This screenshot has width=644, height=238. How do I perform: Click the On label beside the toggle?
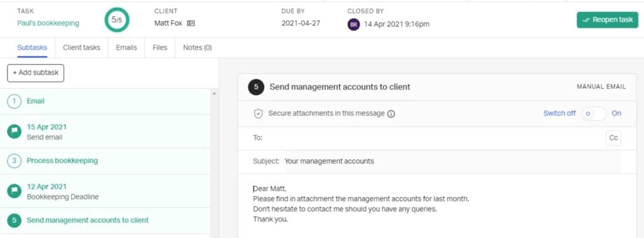(616, 113)
